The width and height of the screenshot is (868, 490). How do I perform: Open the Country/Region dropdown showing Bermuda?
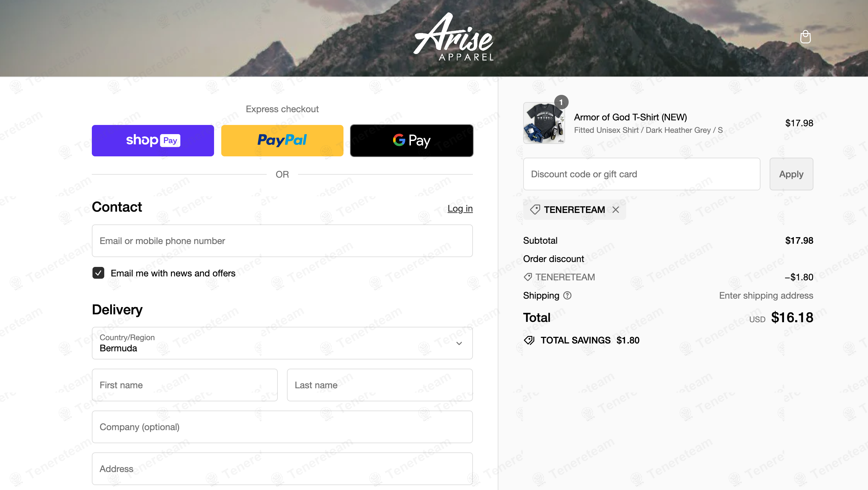click(x=282, y=343)
